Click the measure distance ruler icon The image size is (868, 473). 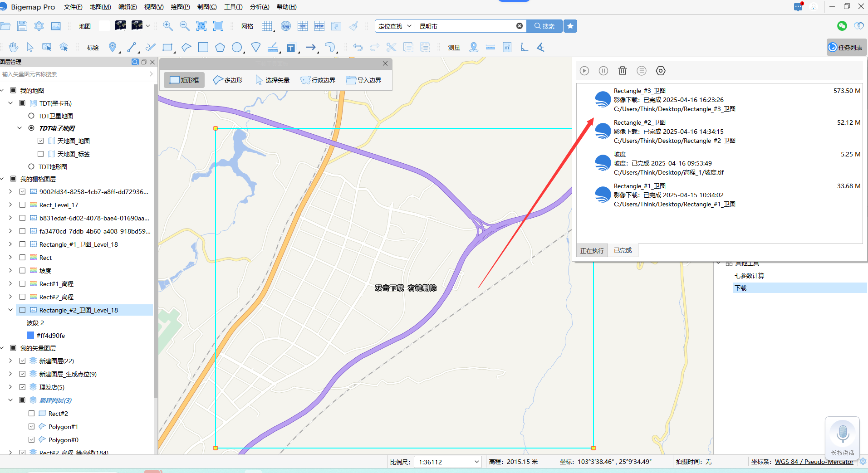coord(490,47)
